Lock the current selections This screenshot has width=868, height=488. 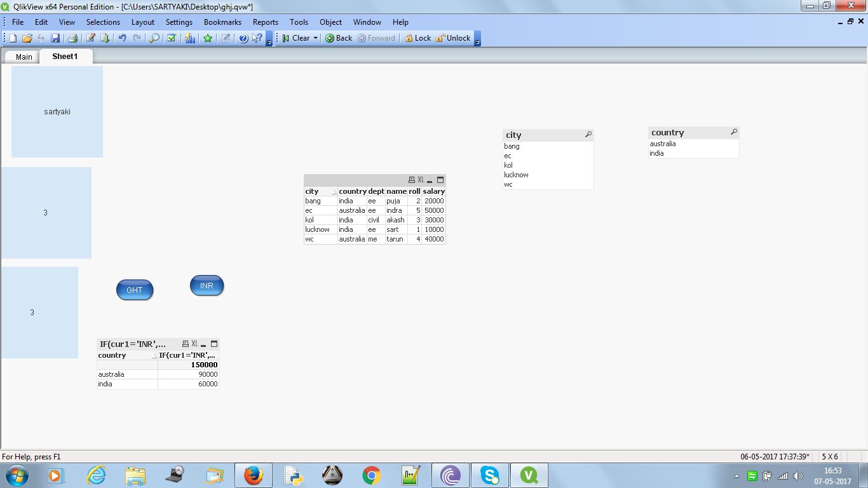pos(417,38)
